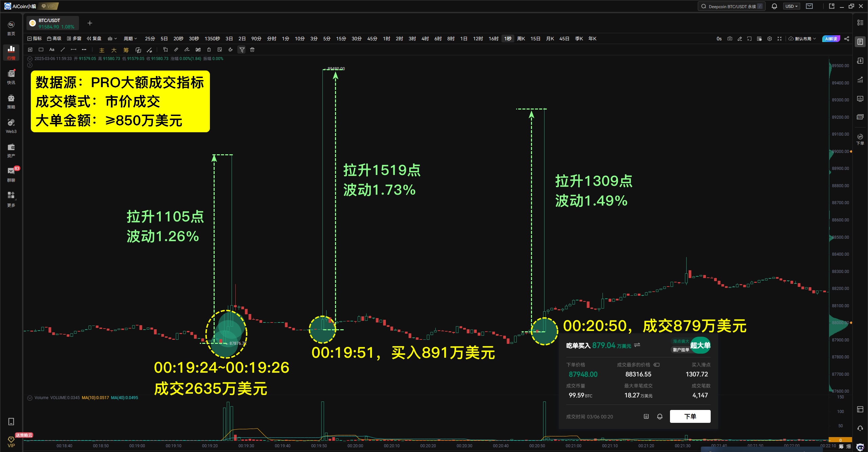This screenshot has width=868, height=452.
Task: Click the AI解读 button
Action: (x=831, y=39)
